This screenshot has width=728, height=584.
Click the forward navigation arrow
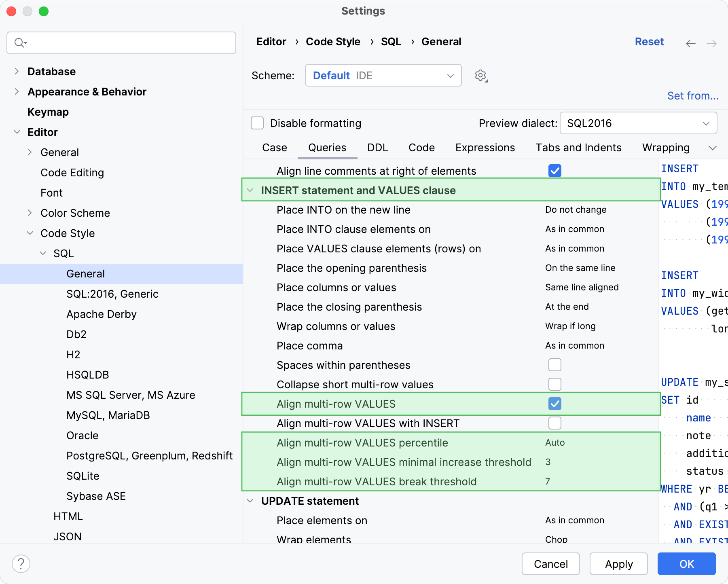pos(711,43)
